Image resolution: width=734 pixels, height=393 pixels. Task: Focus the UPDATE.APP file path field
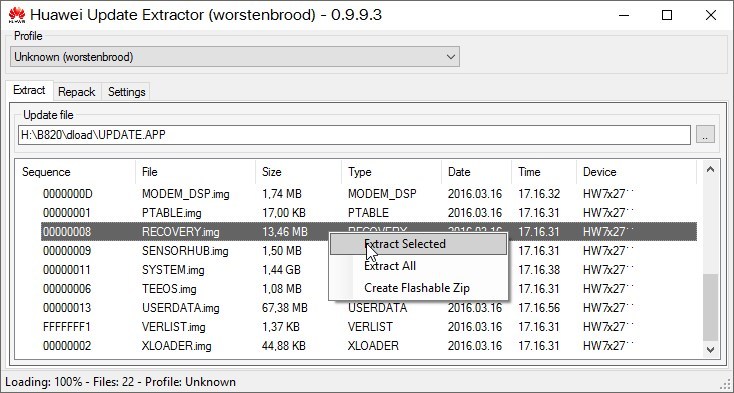pos(354,135)
